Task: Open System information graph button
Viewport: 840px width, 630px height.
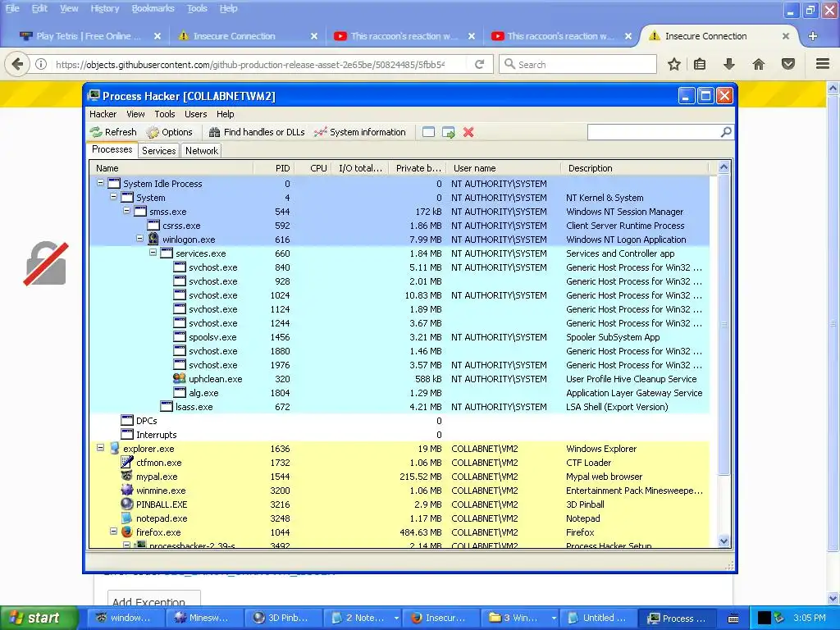Action: pos(360,132)
